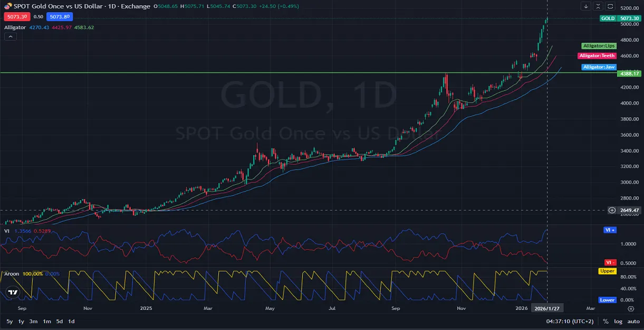
Task: Open the Alligator indicator legend
Action: (x=15, y=27)
